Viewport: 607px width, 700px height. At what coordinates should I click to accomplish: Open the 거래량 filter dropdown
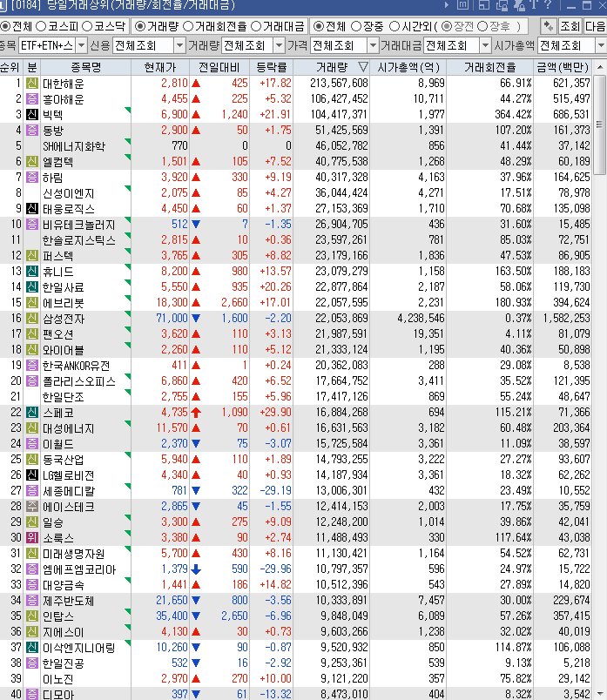pyautogui.click(x=280, y=45)
